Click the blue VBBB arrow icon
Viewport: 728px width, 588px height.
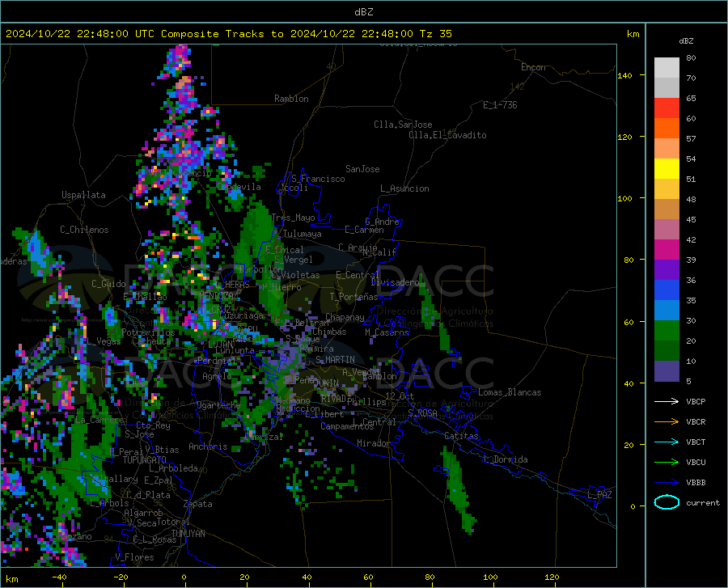[x=667, y=483]
